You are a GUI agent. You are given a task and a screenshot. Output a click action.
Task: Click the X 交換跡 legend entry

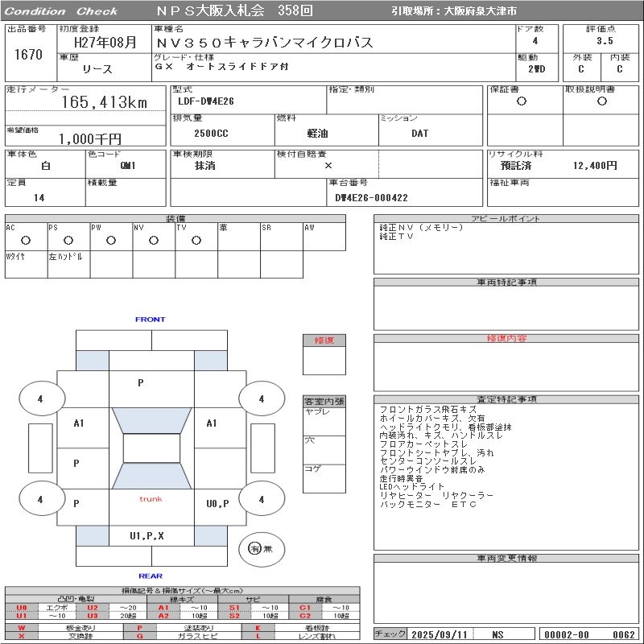(64, 636)
